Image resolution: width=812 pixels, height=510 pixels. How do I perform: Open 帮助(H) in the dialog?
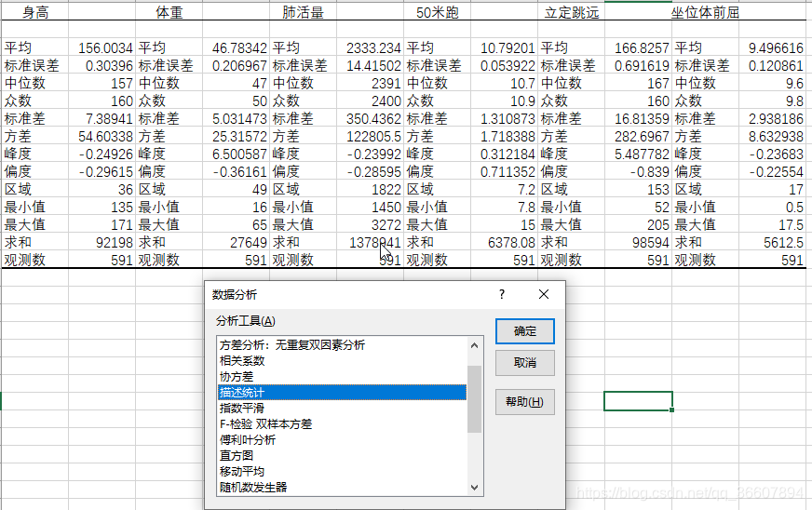[524, 402]
